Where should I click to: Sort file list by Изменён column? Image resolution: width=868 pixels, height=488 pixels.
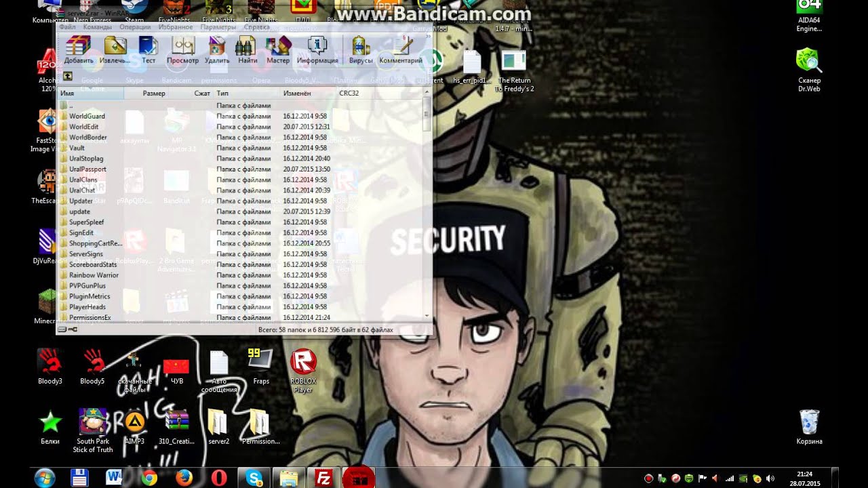(x=308, y=93)
